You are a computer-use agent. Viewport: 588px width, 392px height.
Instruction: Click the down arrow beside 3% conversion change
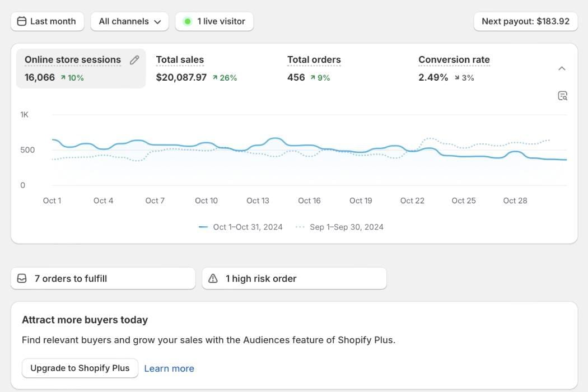[x=456, y=78]
